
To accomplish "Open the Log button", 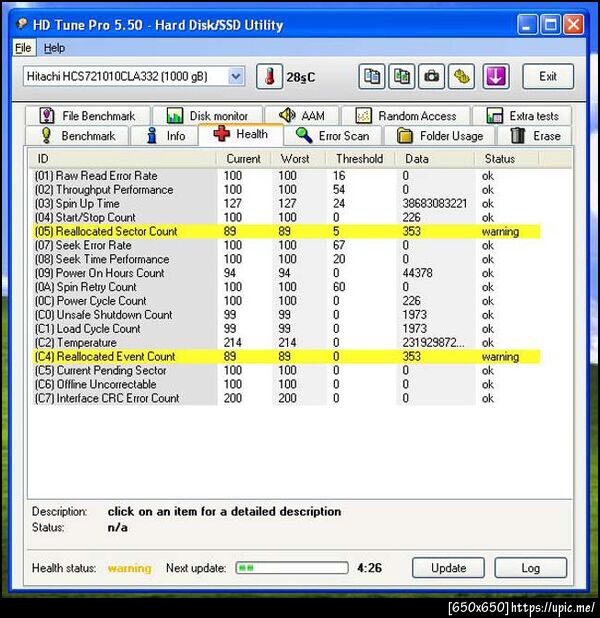I will pyautogui.click(x=531, y=568).
